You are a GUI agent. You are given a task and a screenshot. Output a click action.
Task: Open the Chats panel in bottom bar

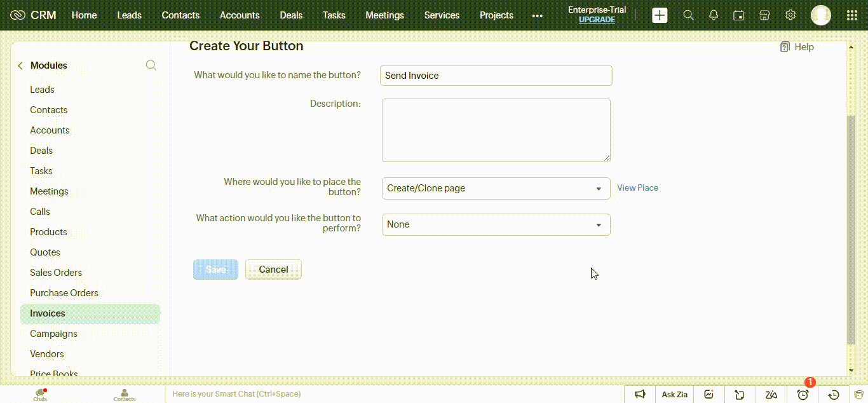(x=40, y=395)
